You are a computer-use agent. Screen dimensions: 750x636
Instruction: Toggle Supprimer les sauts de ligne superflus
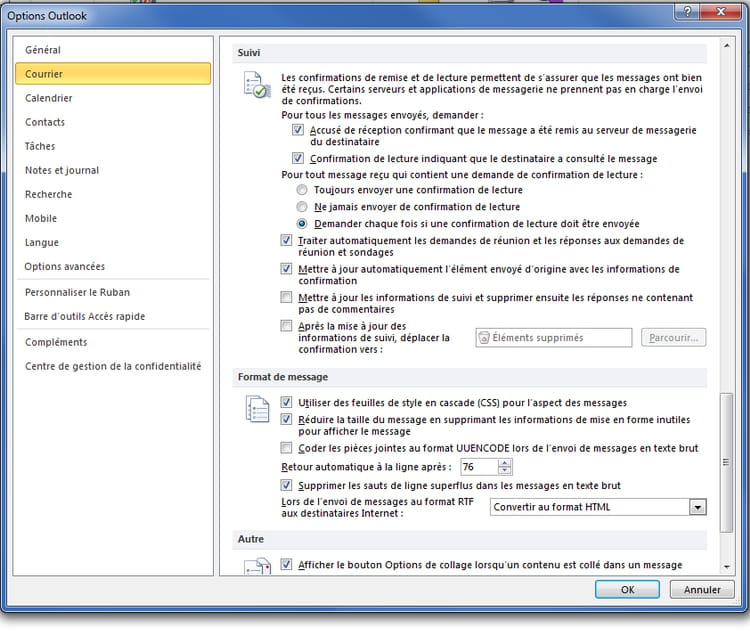(x=286, y=485)
